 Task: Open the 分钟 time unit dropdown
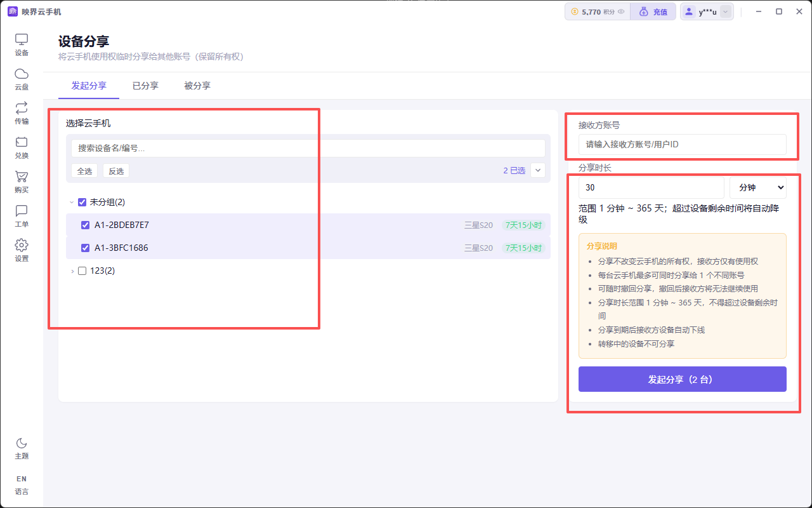pos(758,188)
